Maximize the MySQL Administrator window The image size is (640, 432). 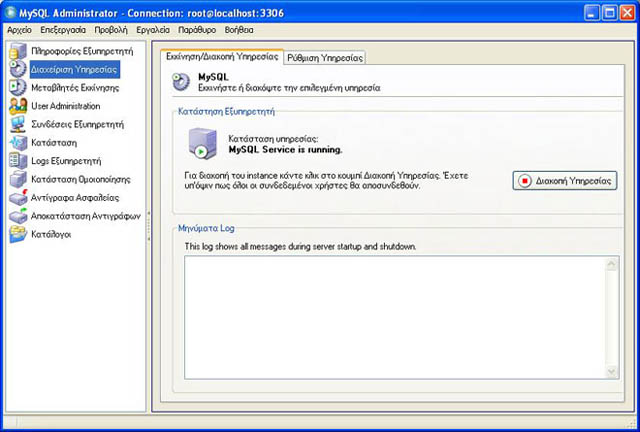pos(610,13)
